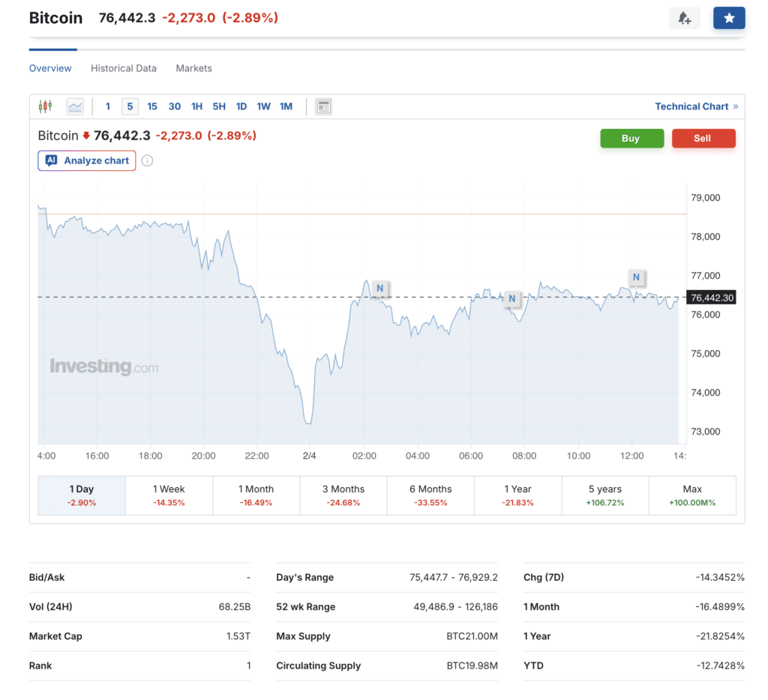
Task: Select the 1 Year range tab
Action: 517,495
